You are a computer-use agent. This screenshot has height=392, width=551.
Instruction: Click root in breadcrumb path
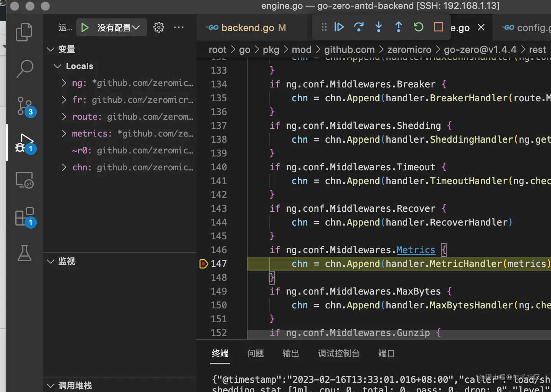218,49
